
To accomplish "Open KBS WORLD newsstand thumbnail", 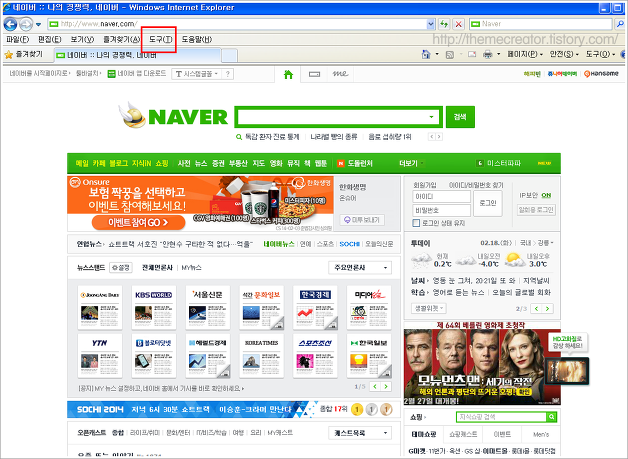I will click(154, 308).
